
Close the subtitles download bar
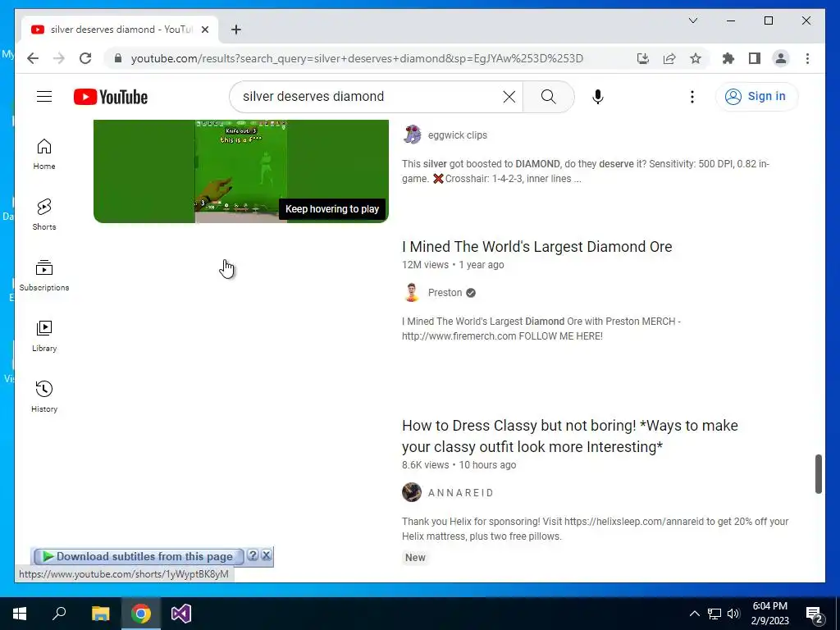pos(267,555)
